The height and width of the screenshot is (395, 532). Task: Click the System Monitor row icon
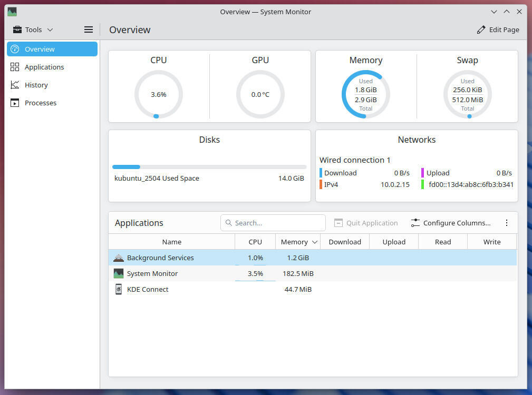pyautogui.click(x=119, y=273)
